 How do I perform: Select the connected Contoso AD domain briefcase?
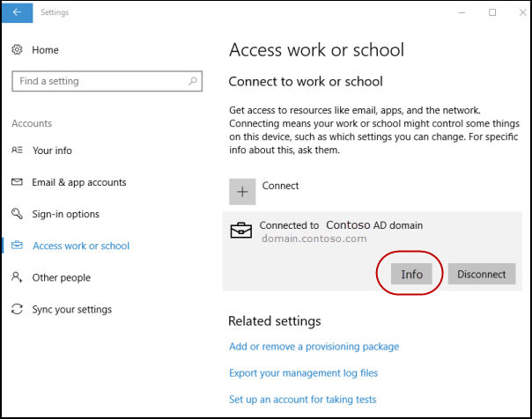[x=240, y=232]
